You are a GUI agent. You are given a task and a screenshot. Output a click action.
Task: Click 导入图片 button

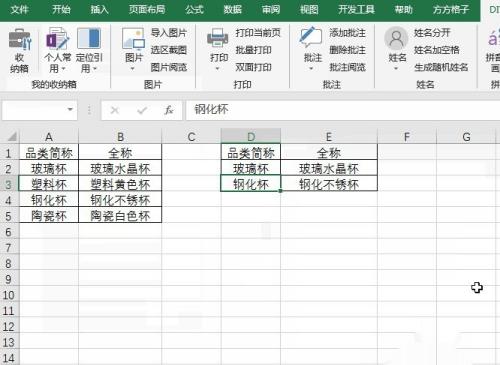(x=169, y=33)
